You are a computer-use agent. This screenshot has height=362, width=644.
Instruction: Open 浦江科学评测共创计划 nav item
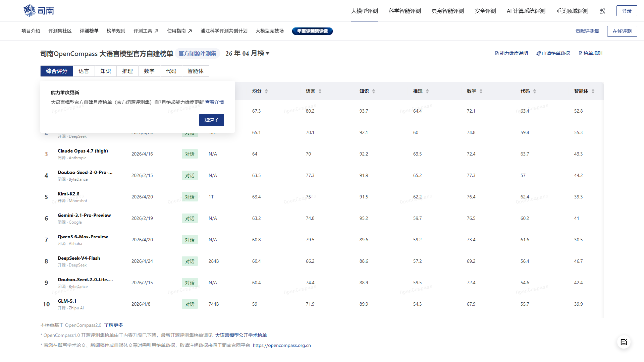(224, 31)
